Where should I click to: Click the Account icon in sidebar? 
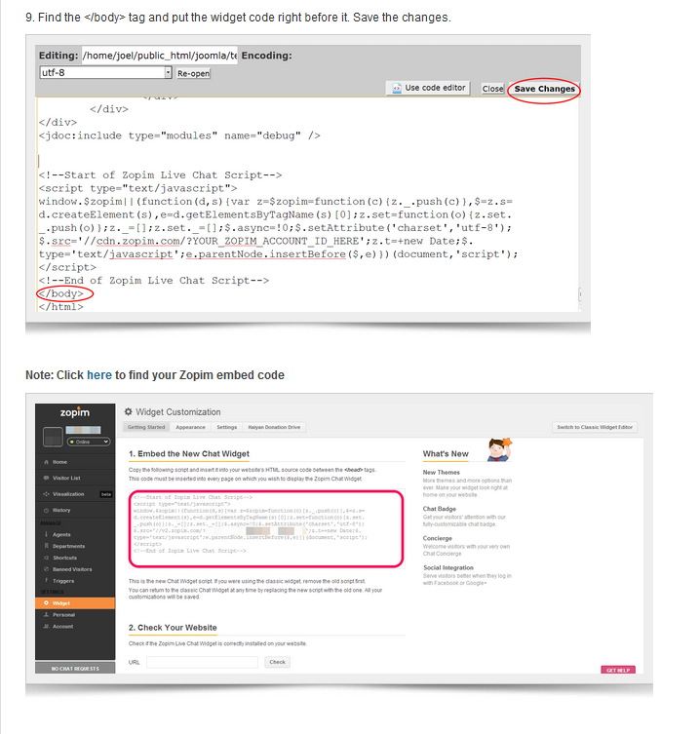[x=47, y=627]
